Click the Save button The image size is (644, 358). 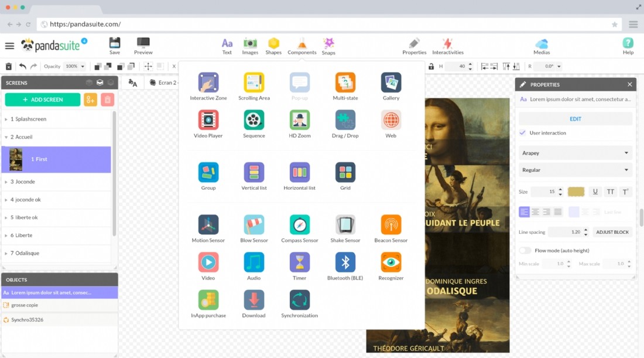[x=115, y=46]
